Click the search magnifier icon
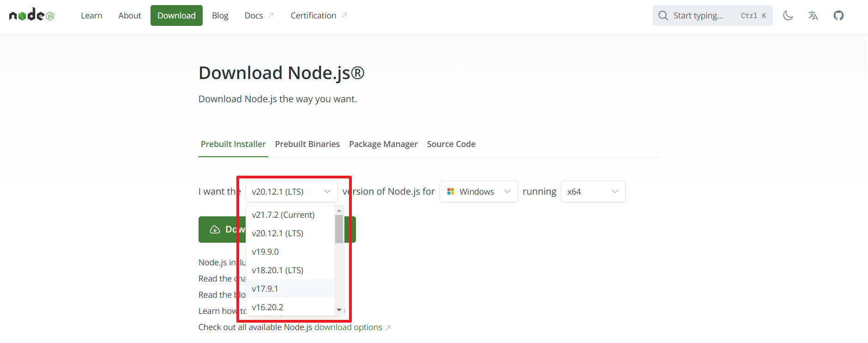The width and height of the screenshot is (868, 343). 663,15
